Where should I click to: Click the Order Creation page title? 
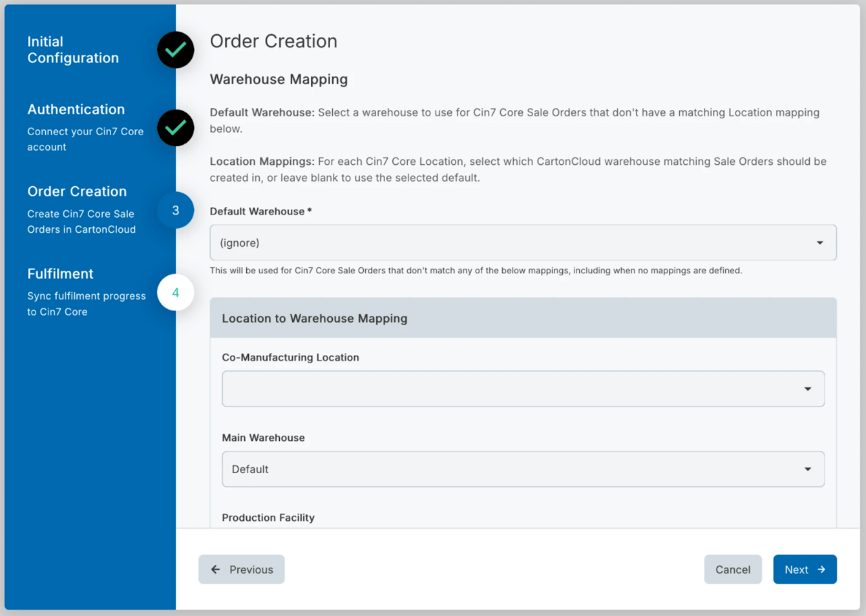pos(273,41)
